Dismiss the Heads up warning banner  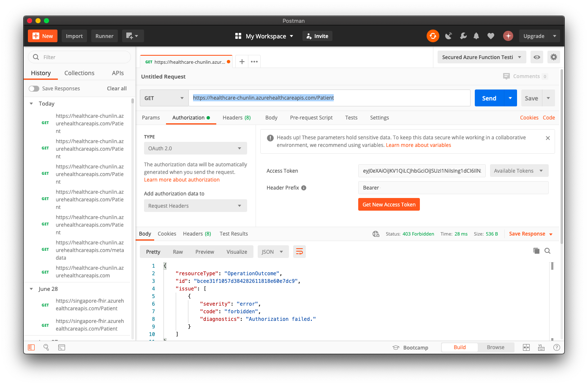click(x=547, y=138)
